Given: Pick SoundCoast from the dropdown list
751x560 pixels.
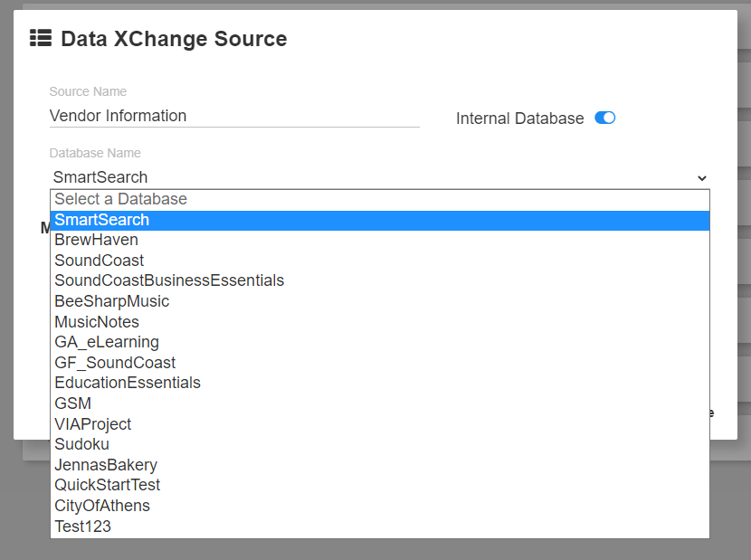Looking at the screenshot, I should point(99,261).
